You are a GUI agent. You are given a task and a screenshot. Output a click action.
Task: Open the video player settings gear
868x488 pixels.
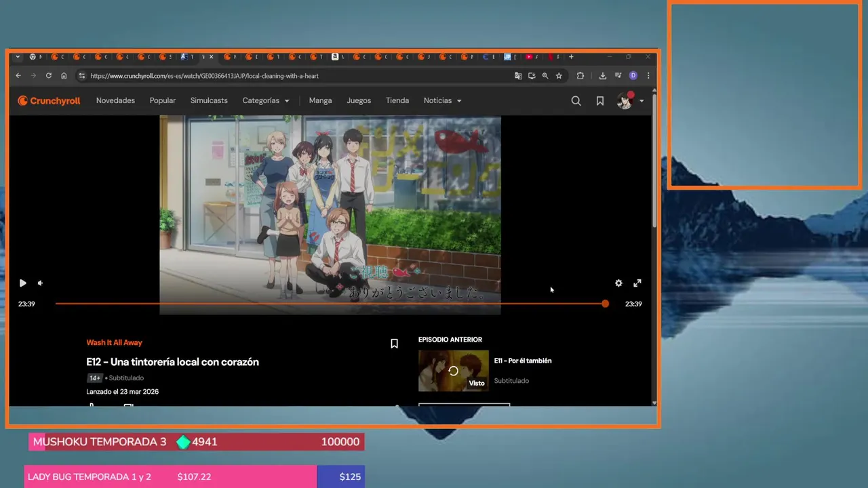tap(618, 283)
